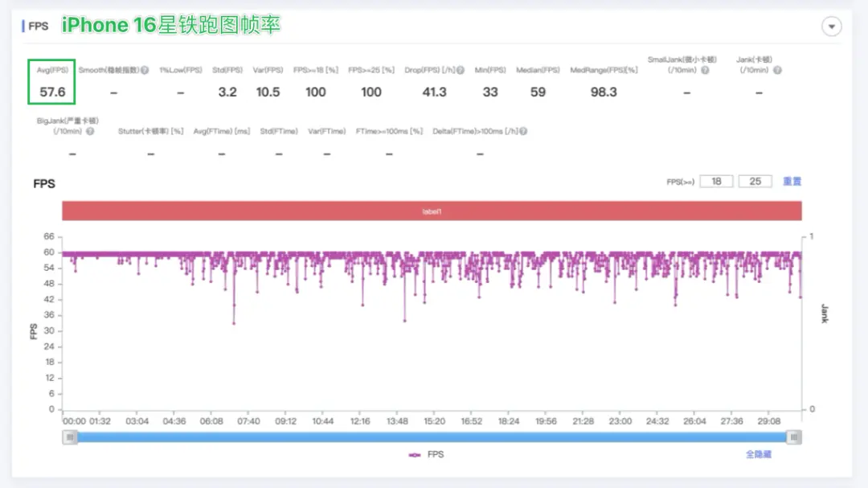Select the Avg(FPS) value 57.6
This screenshot has width=868, height=488.
pyautogui.click(x=52, y=92)
